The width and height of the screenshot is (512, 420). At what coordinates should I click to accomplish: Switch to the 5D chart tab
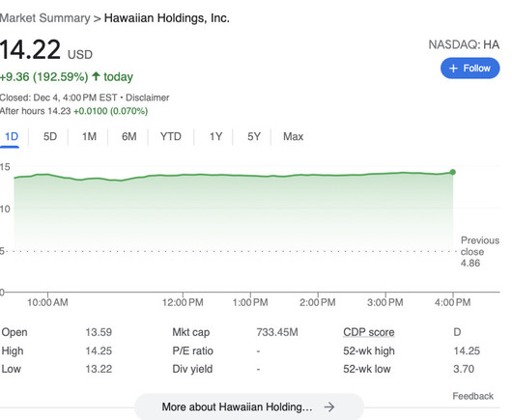pos(50,136)
